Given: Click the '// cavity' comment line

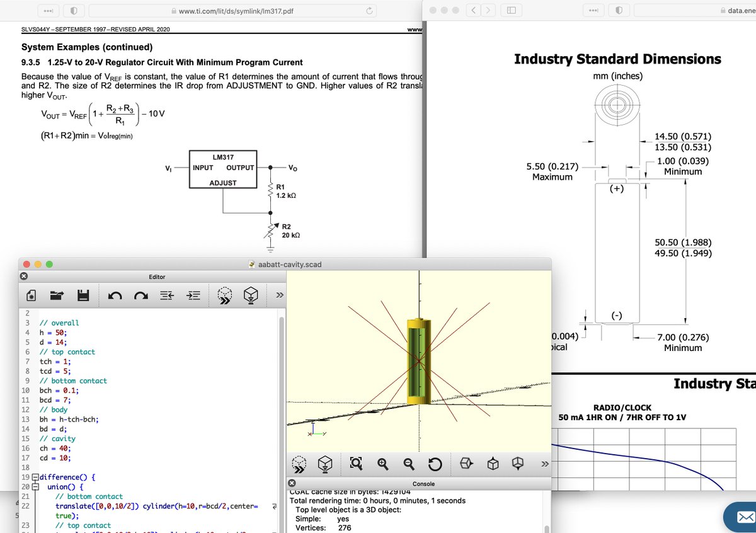Looking at the screenshot, I should (57, 438).
